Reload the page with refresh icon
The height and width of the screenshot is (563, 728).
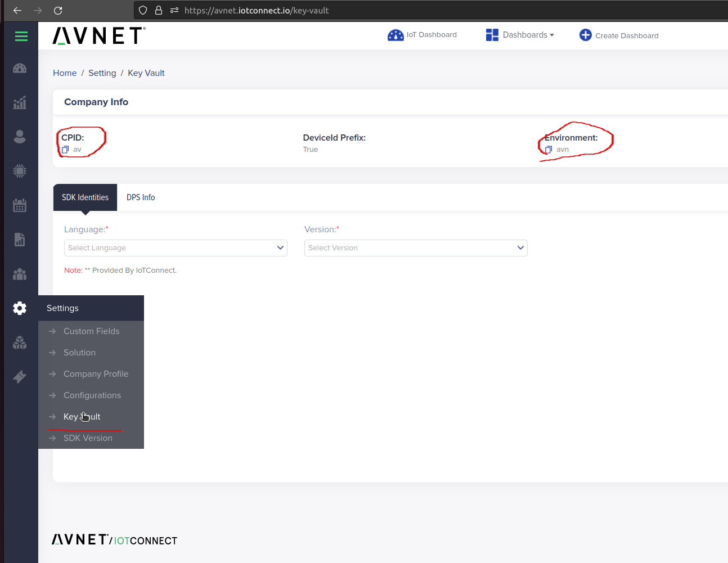(58, 10)
